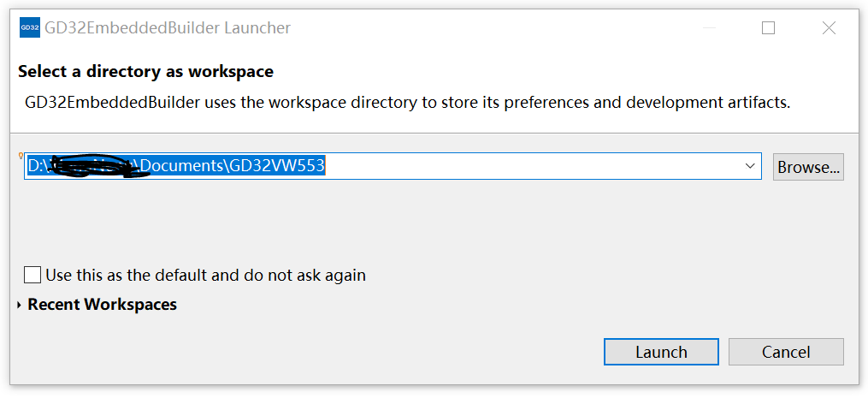Click the 'Select a directory as workspace' heading
The image size is (868, 398).
tap(145, 72)
